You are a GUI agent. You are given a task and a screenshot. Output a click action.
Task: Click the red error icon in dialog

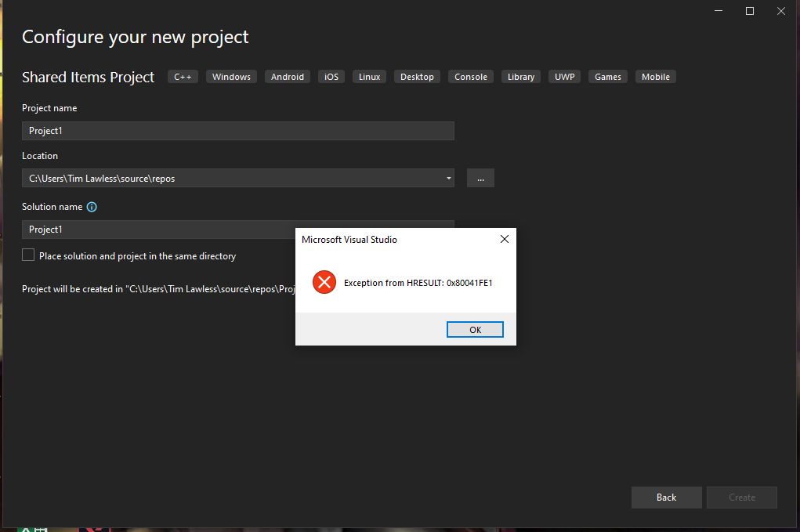tap(324, 282)
